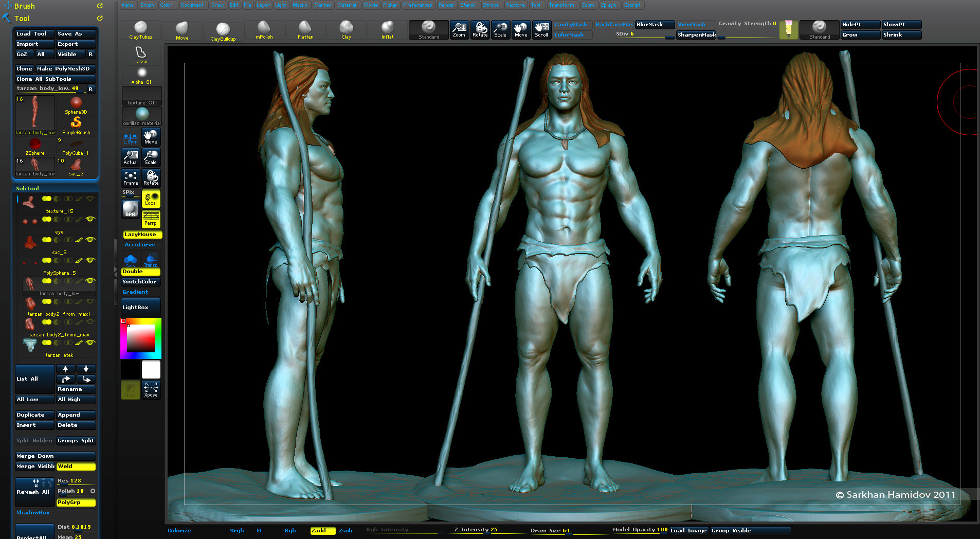Click the pencil highlighter icon
The image size is (980, 539).
788,30
